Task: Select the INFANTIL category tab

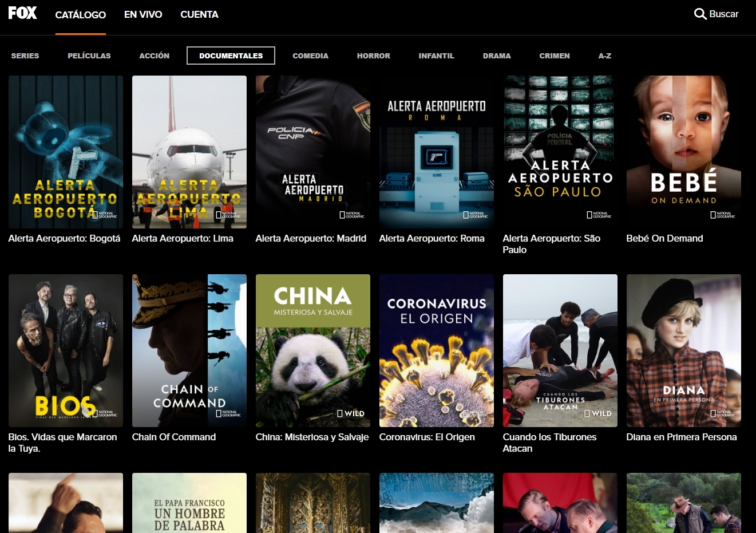Action: 437,56
